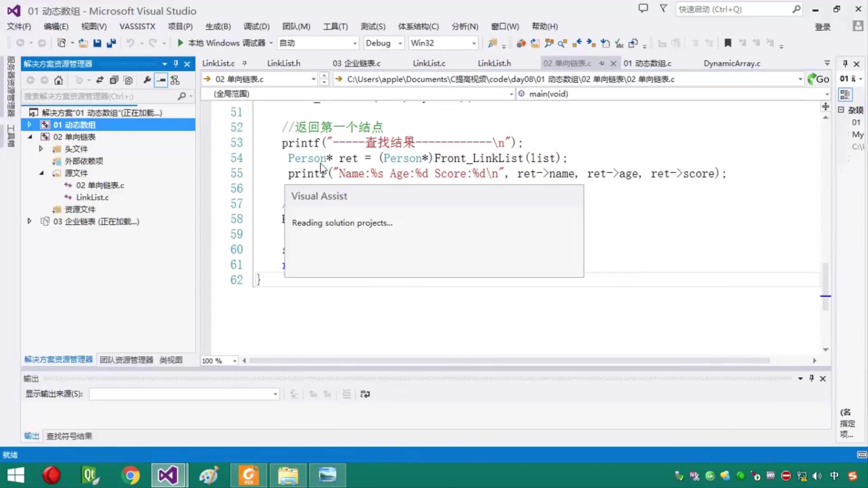The image size is (868, 488).
Task: Unpin the 02 单向链表.c document tab
Action: pyautogui.click(x=601, y=63)
